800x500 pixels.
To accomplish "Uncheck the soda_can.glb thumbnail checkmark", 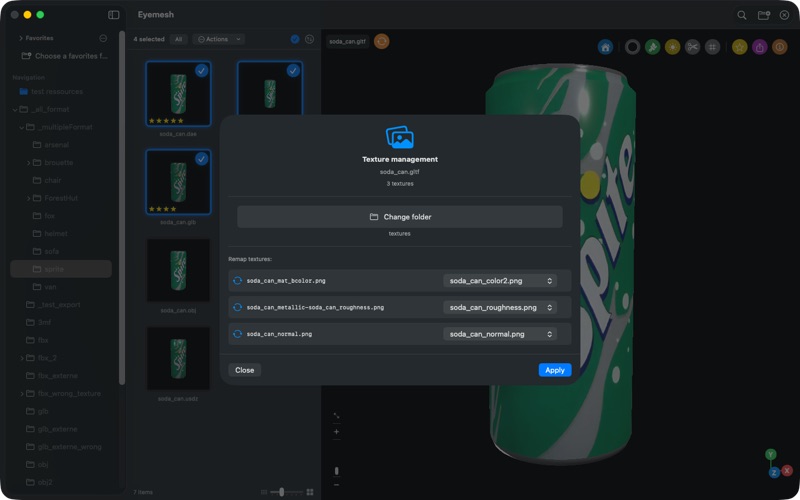I will (202, 159).
